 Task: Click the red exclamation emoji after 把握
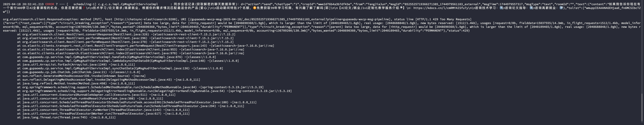click(x=84, y=8)
